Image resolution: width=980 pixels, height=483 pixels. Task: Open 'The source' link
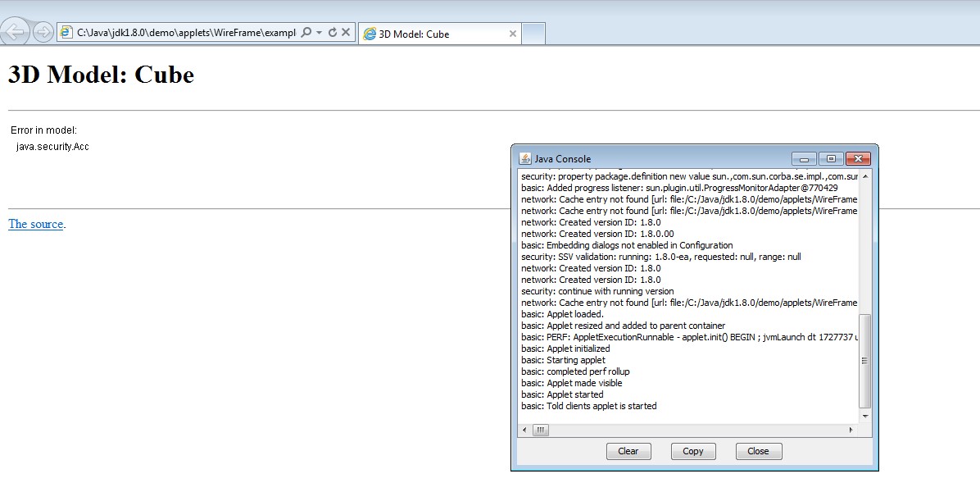click(x=35, y=224)
